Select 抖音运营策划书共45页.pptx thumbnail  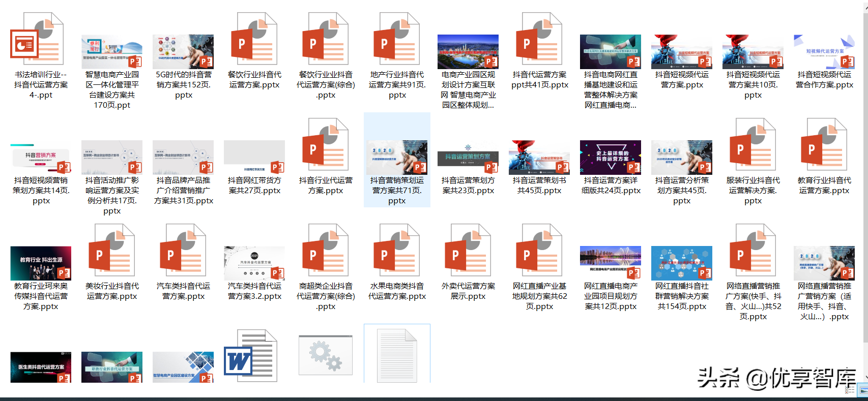click(x=539, y=158)
